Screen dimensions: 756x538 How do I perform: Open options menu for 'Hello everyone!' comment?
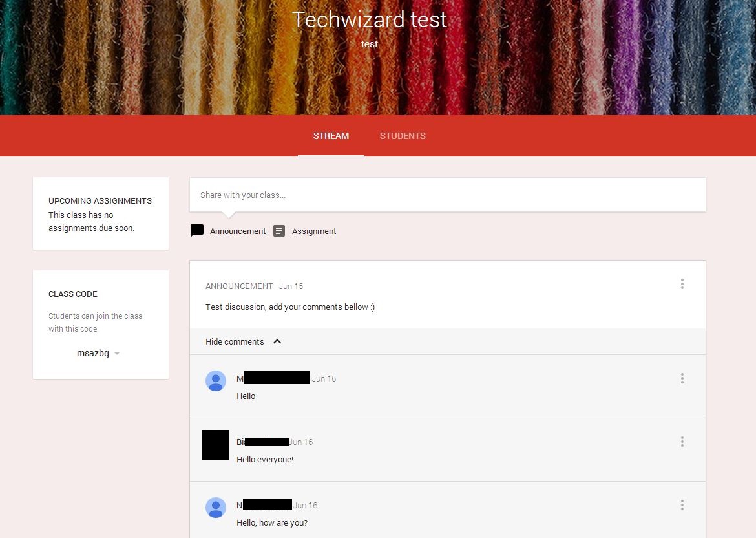point(682,442)
